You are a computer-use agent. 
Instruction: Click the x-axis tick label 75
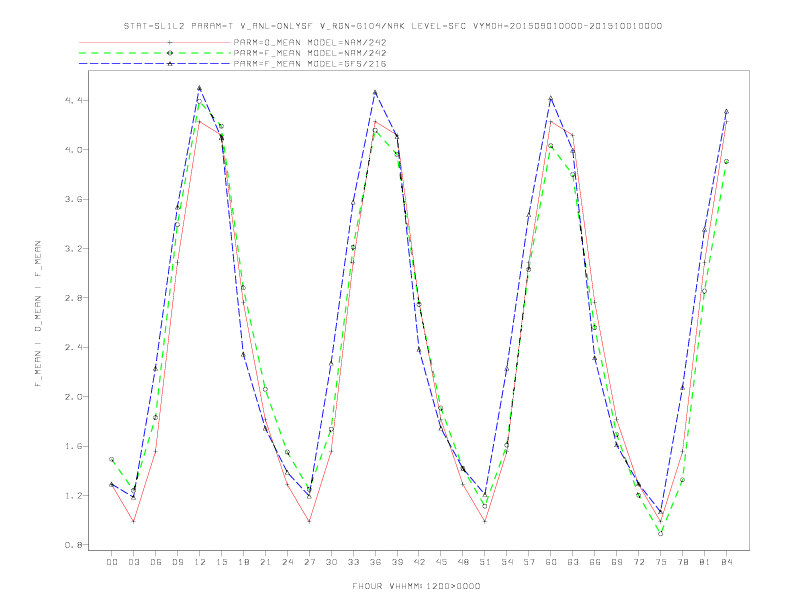[x=661, y=562]
